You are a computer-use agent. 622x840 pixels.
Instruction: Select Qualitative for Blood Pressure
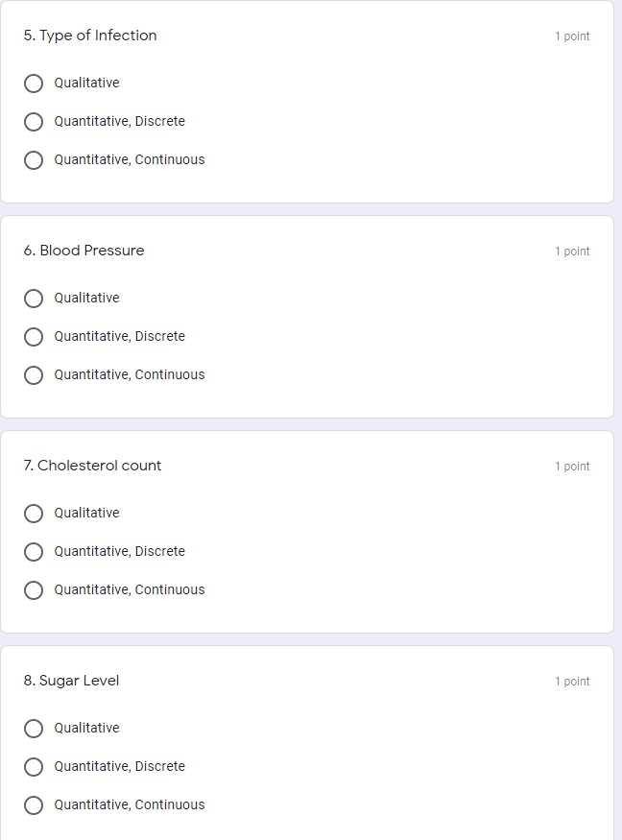click(34, 299)
